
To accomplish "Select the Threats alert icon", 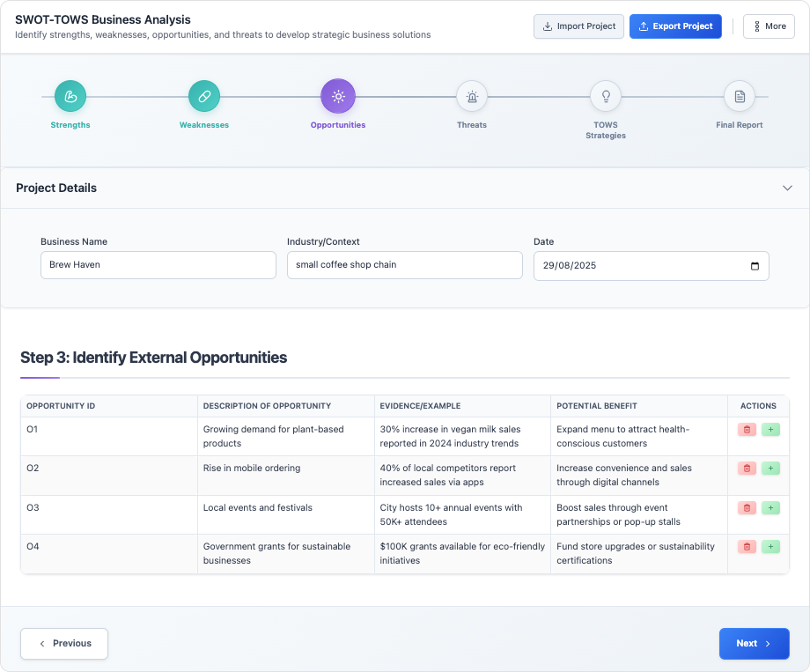I will coord(472,96).
